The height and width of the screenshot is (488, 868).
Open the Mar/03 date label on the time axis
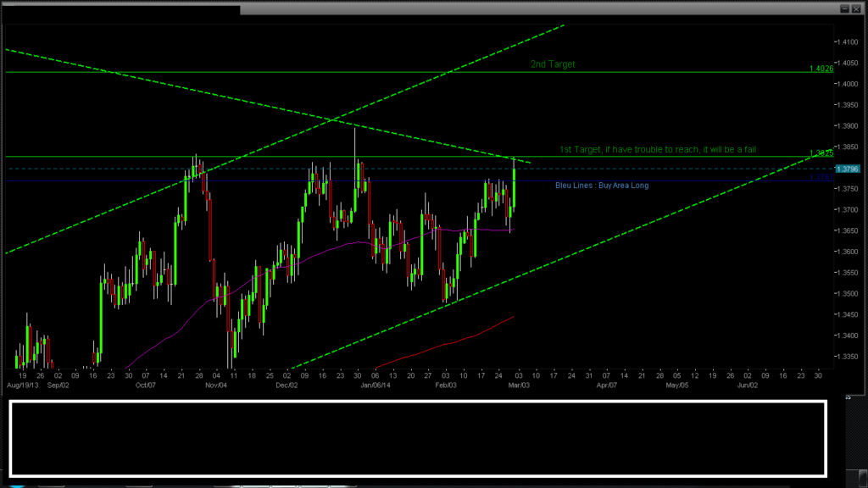point(520,384)
